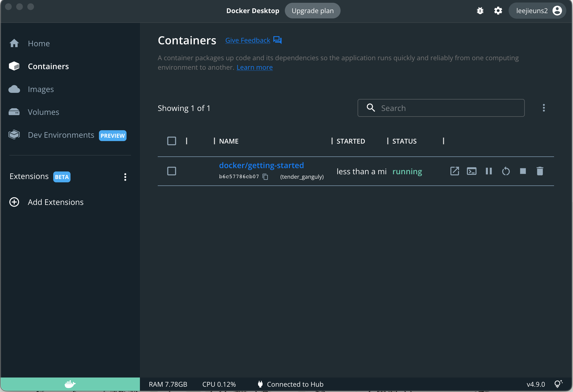Open the Give Feedback link
The image size is (573, 392).
248,40
